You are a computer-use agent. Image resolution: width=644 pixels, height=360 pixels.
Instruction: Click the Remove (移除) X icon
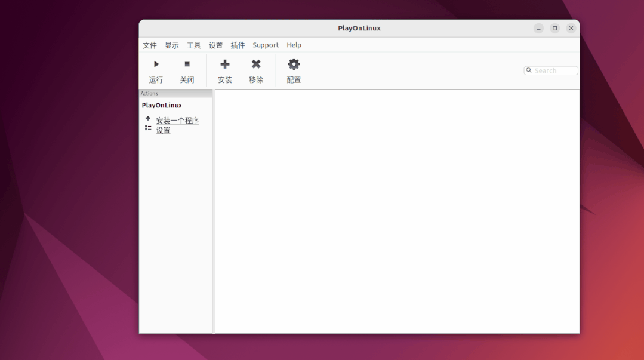click(x=256, y=64)
